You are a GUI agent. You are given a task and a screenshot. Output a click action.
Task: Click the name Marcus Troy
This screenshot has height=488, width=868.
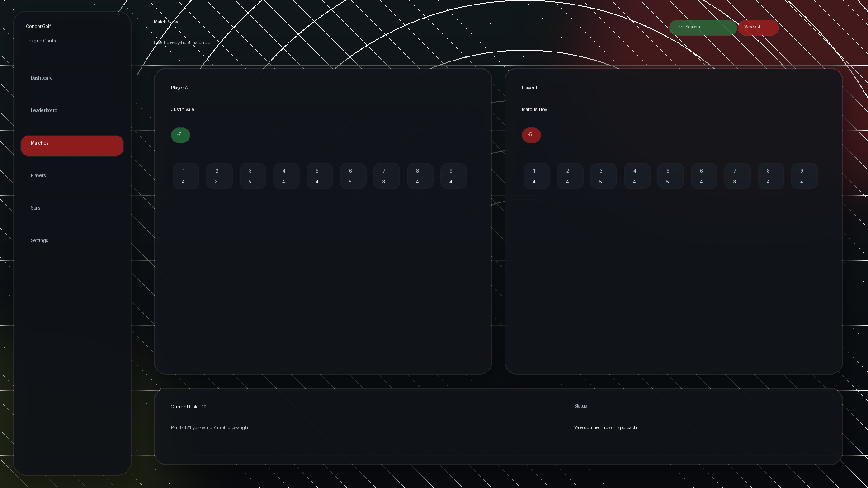[x=534, y=110]
